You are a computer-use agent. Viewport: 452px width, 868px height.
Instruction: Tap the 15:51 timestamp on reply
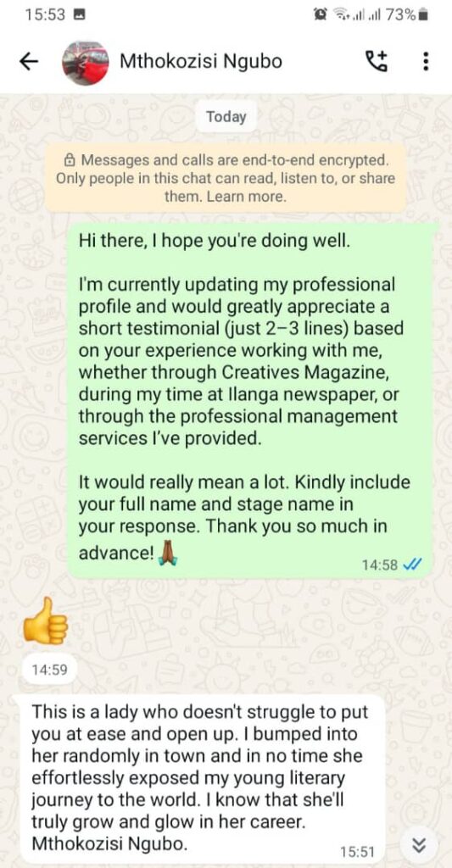click(358, 851)
